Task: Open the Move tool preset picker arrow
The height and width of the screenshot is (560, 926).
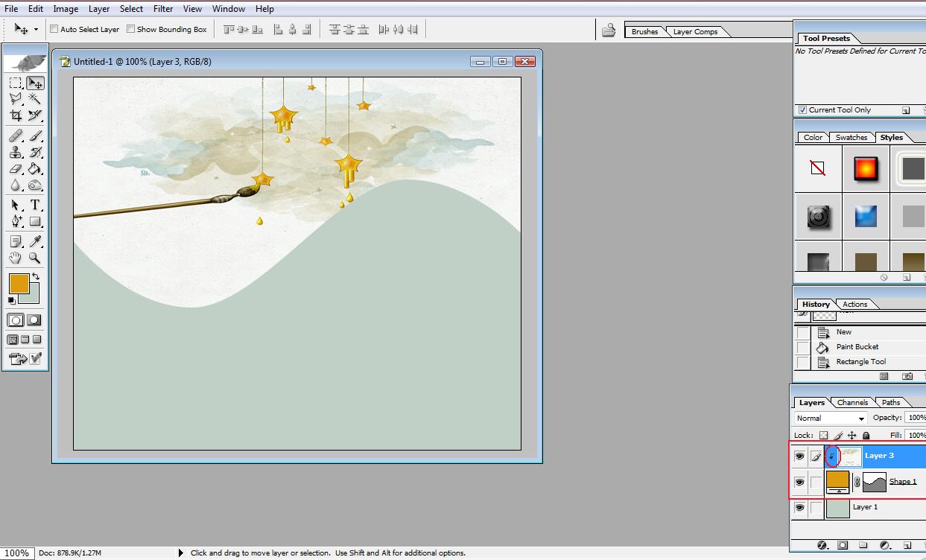Action: click(x=36, y=30)
